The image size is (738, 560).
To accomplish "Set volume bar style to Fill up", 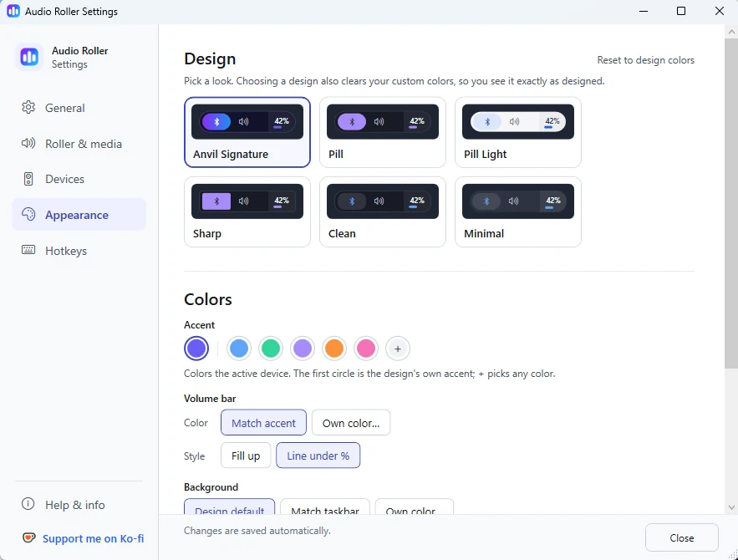I will [246, 456].
